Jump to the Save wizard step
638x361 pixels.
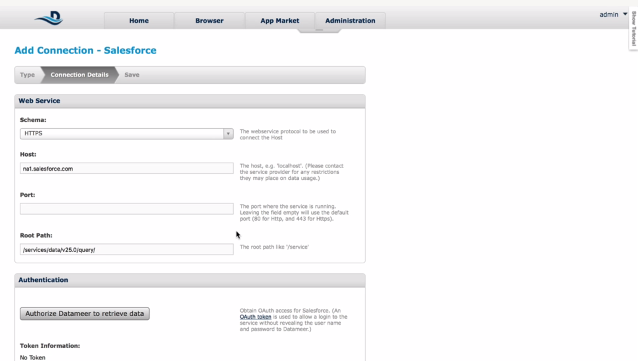(132, 75)
